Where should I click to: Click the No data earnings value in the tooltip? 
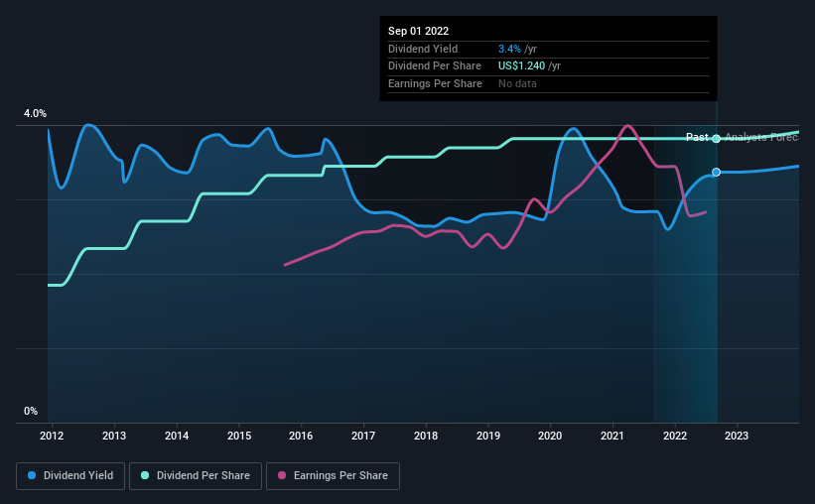point(519,83)
